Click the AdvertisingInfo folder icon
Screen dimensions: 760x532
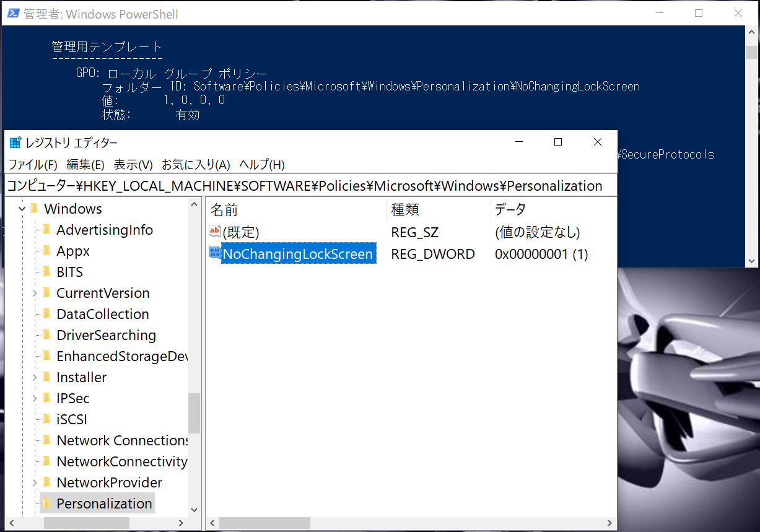(x=47, y=230)
